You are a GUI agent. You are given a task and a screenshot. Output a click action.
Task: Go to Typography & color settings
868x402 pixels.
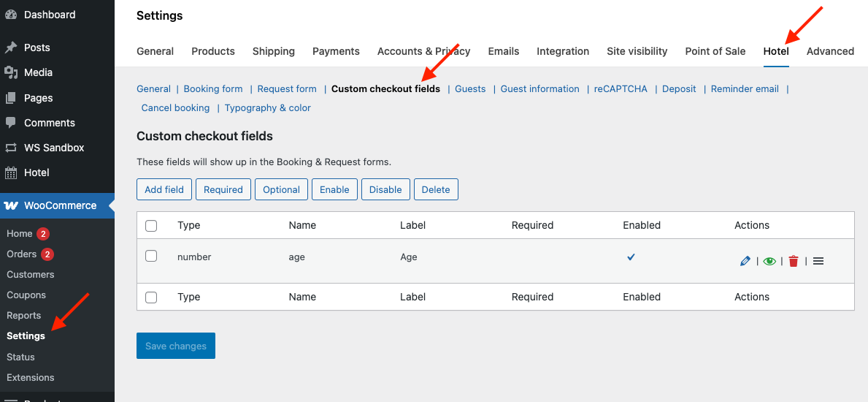pyautogui.click(x=267, y=107)
